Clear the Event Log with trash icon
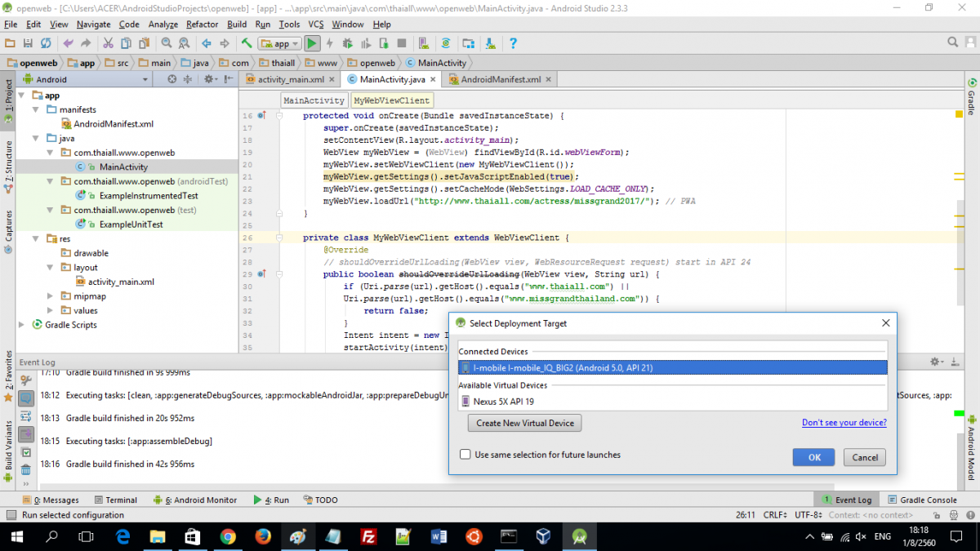This screenshot has height=551, width=980. click(25, 469)
